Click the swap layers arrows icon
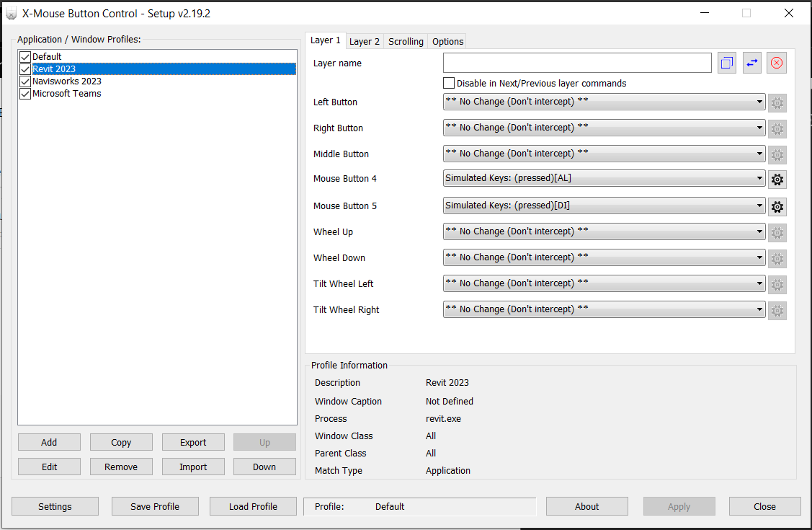Viewport: 812px width, 530px height. pyautogui.click(x=751, y=63)
